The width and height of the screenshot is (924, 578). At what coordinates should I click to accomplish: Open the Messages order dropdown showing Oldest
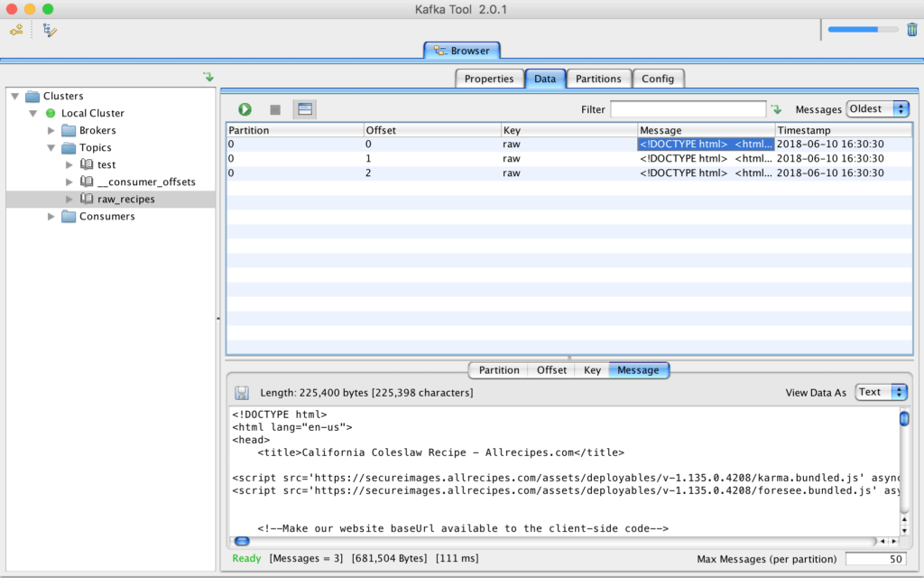pyautogui.click(x=876, y=107)
